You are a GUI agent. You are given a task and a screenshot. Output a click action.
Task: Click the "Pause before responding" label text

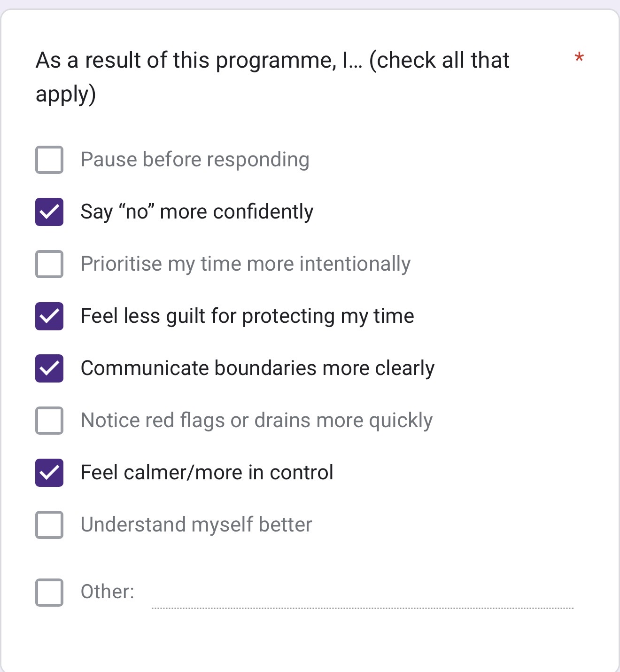[x=195, y=160]
